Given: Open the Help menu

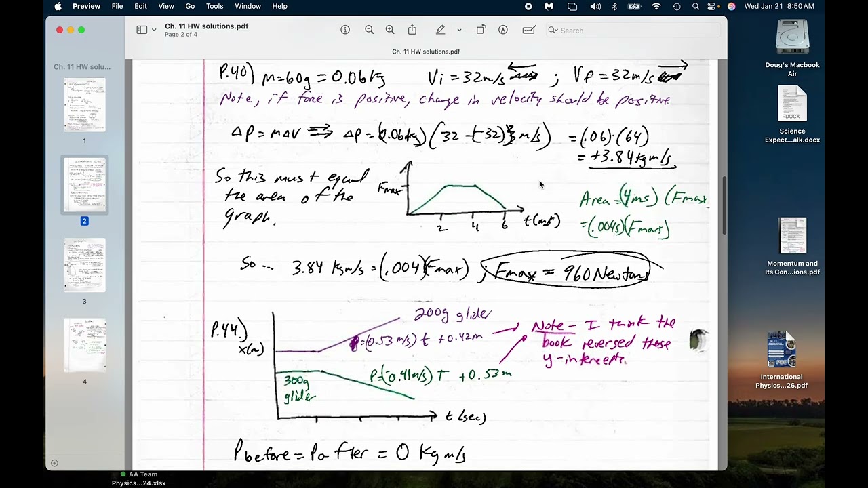Looking at the screenshot, I should pyautogui.click(x=279, y=6).
